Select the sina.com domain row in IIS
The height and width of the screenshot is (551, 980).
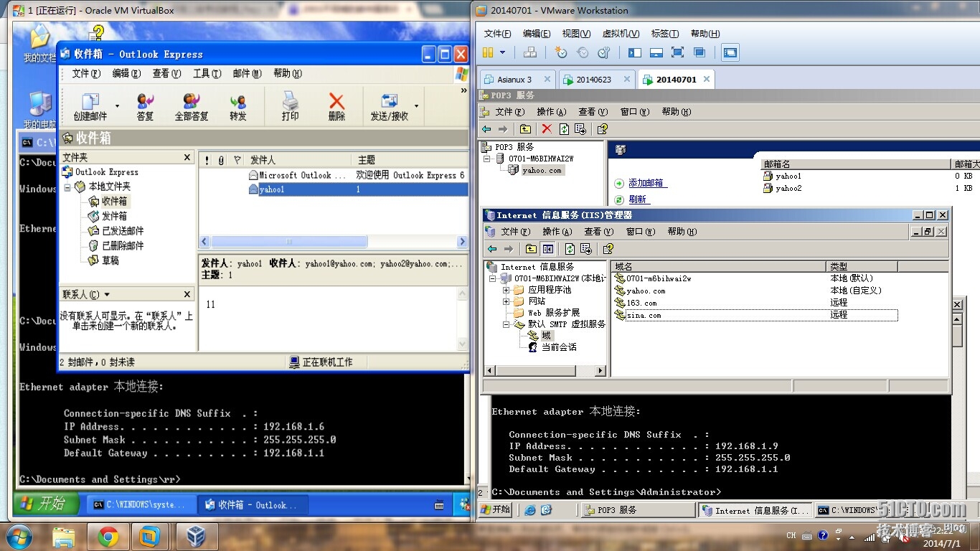click(x=756, y=315)
